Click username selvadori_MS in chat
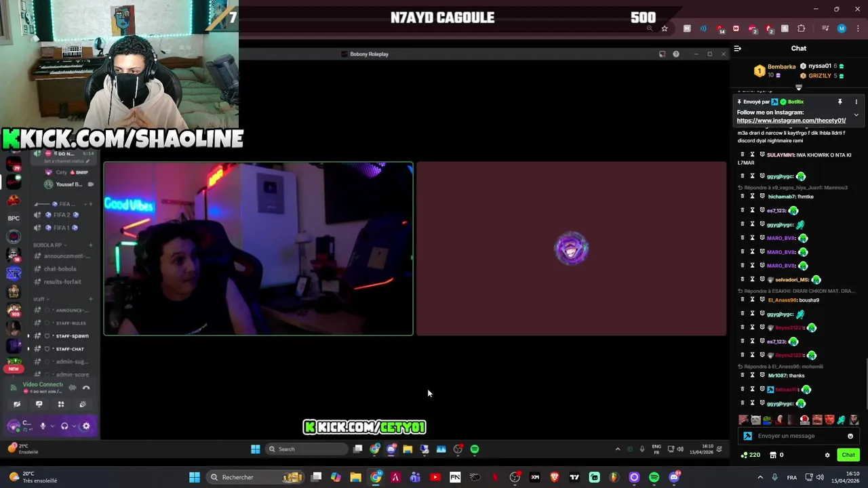Image resolution: width=868 pixels, height=488 pixels. tap(792, 279)
